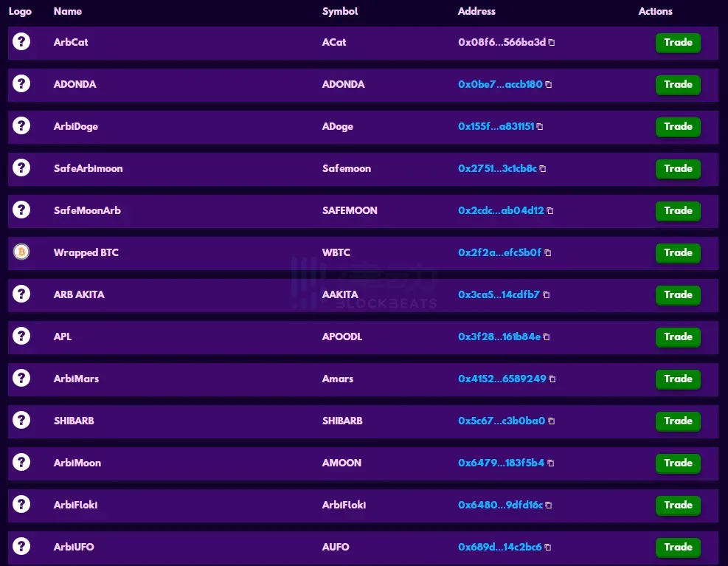
Task: Open SafeArbimoon address link 0x2751...3c1cb8c
Action: pyautogui.click(x=497, y=168)
